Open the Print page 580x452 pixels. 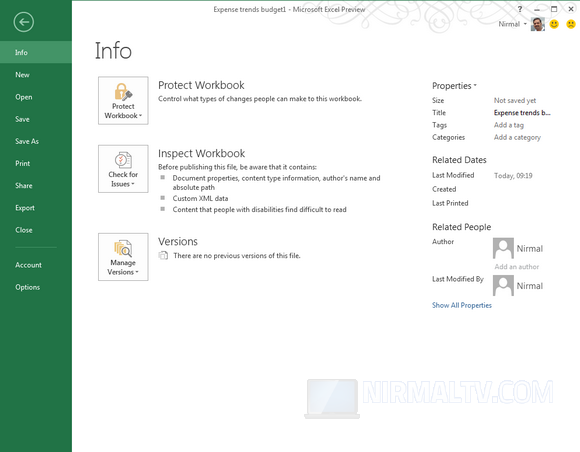pos(36,163)
